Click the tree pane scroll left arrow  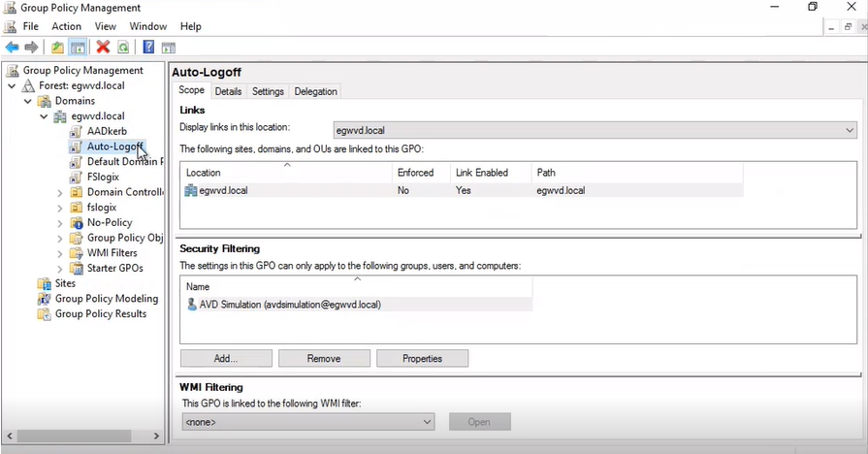coord(9,437)
